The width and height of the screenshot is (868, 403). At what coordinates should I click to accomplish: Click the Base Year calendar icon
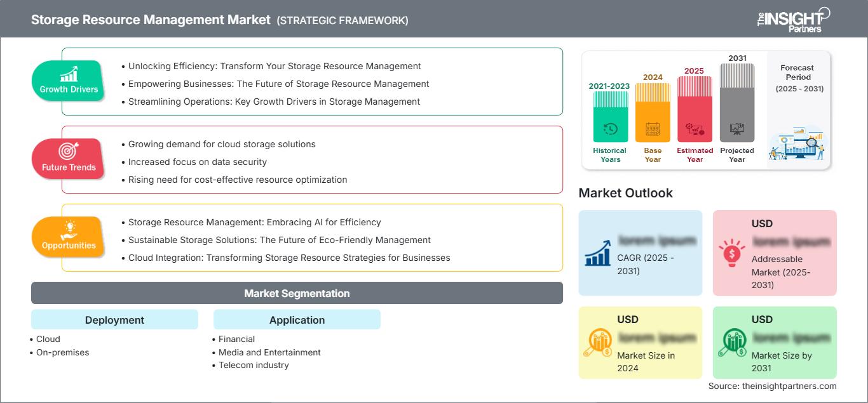pyautogui.click(x=653, y=129)
